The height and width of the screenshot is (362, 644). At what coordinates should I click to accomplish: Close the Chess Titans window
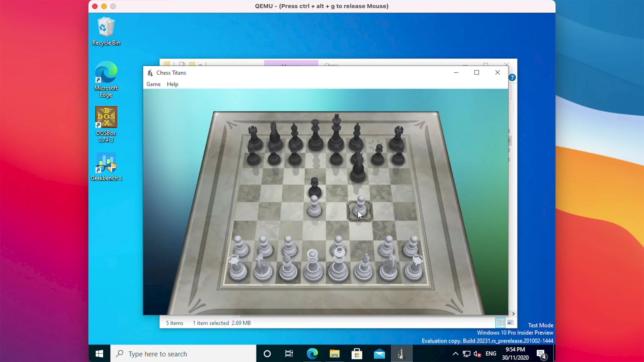(497, 72)
